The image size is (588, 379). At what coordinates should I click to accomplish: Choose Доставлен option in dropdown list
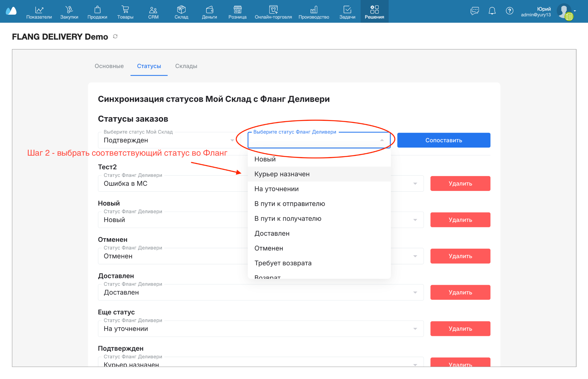[319, 233]
